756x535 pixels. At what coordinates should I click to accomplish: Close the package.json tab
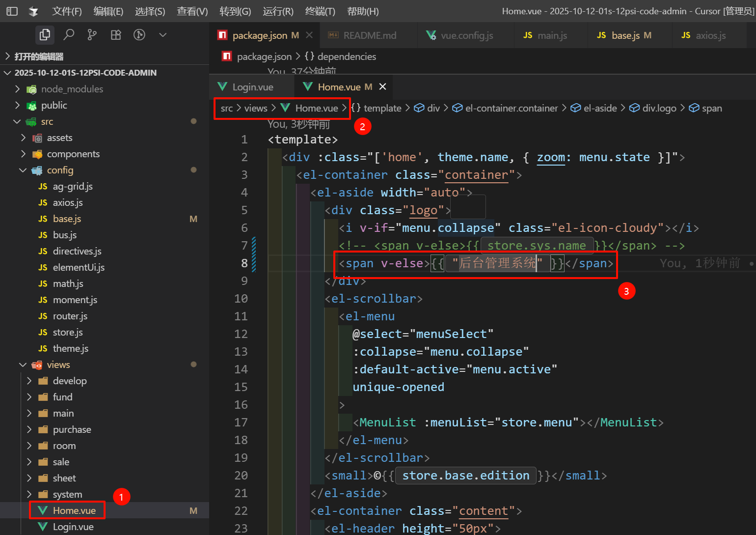309,35
